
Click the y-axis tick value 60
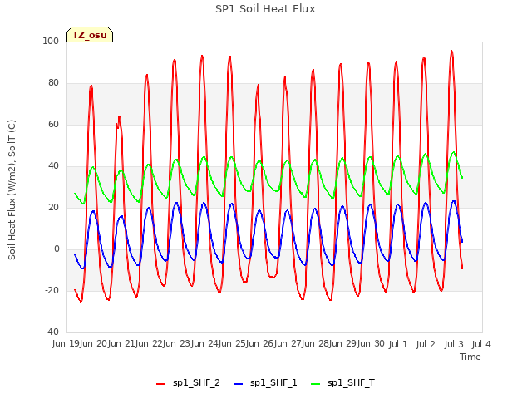(53, 124)
